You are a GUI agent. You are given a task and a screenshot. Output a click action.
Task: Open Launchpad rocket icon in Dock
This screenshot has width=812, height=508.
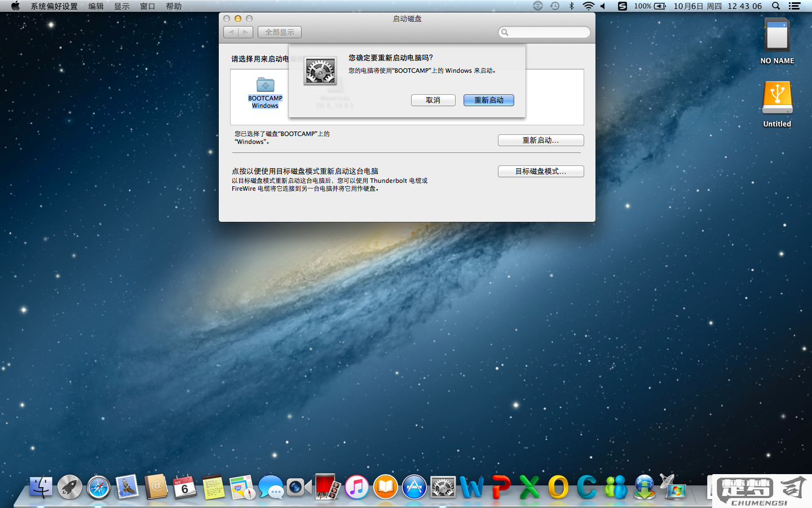70,487
